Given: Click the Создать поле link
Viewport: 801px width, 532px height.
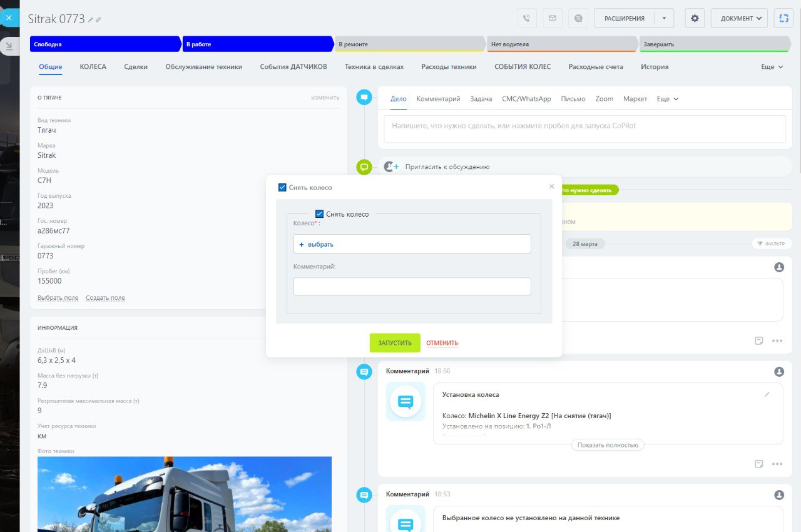Looking at the screenshot, I should pos(105,298).
